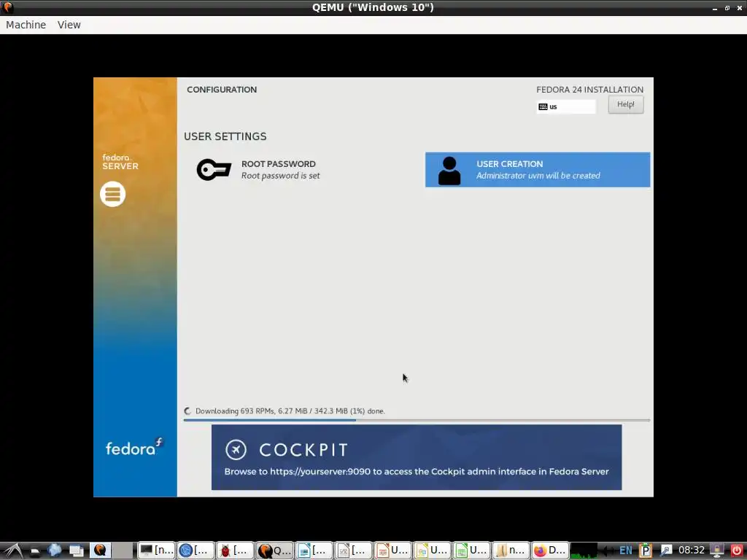Click the FEDORA 24 INSTALLATION title
Image resolution: width=747 pixels, height=560 pixels.
coord(589,90)
